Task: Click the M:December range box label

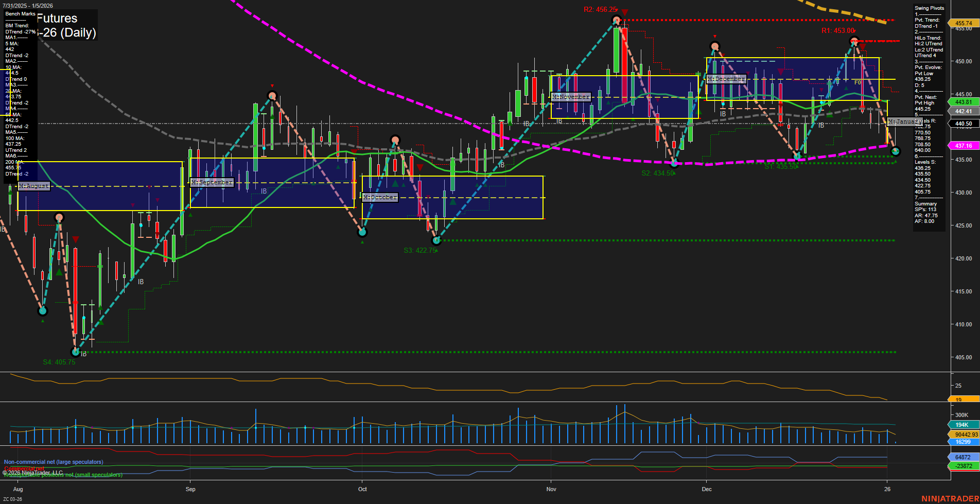Action: [726, 79]
